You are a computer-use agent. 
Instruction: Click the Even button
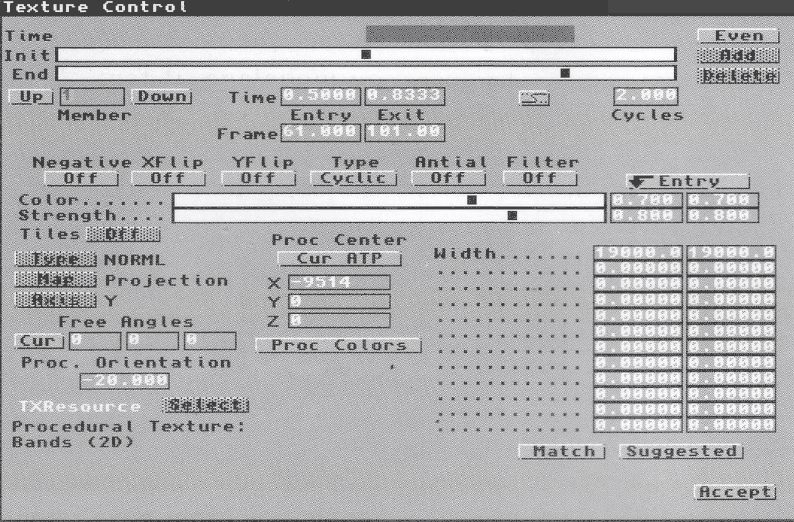point(738,35)
